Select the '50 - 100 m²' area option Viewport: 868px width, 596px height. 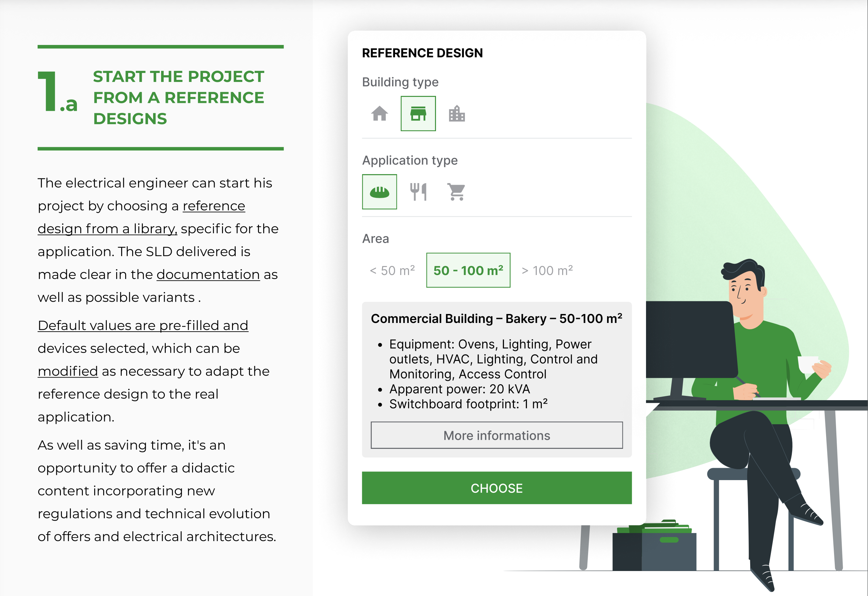468,270
